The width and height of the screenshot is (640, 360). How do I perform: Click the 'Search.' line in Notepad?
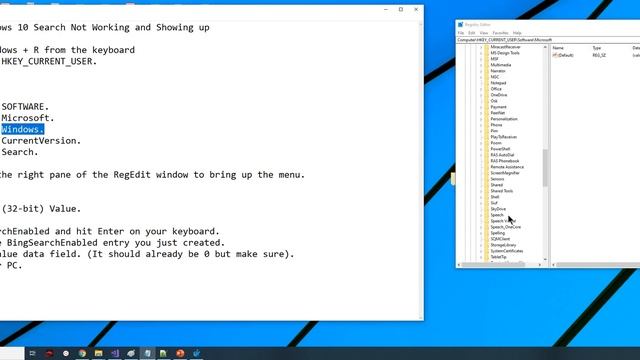(x=20, y=152)
